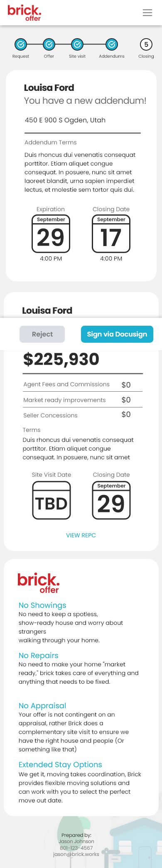
Task: Click the Closing Date September 29 calendar
Action: click(111, 500)
